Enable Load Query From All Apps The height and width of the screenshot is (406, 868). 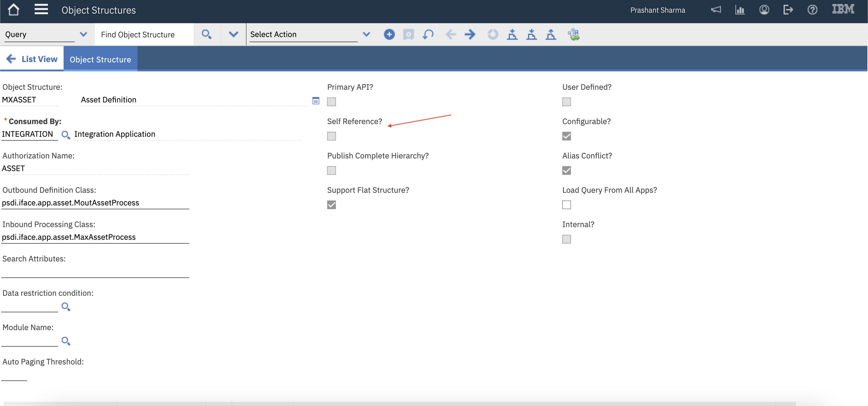tap(567, 205)
